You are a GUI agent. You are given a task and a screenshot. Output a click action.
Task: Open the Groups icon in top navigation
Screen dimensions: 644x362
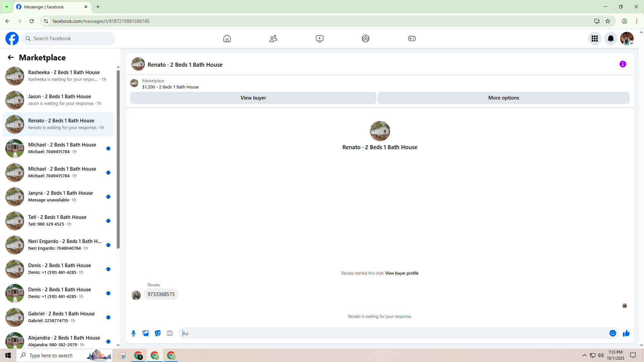(366, 39)
